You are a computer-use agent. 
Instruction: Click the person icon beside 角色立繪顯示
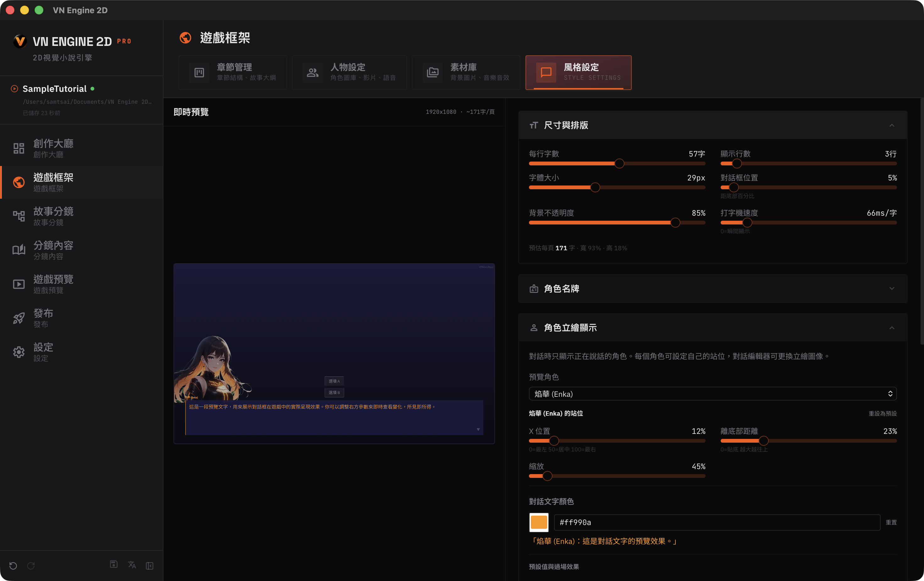coord(534,328)
